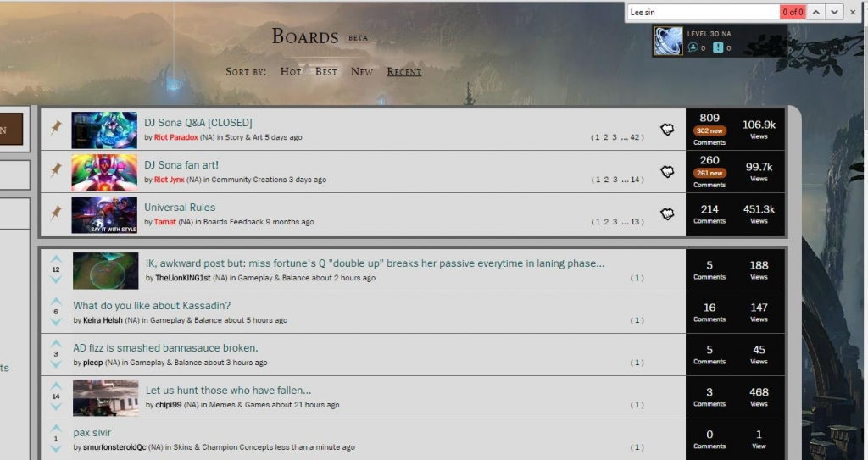The image size is (868, 460).
Task: Click the Riot fist icon on DJ Sona Q&A row
Action: click(667, 130)
